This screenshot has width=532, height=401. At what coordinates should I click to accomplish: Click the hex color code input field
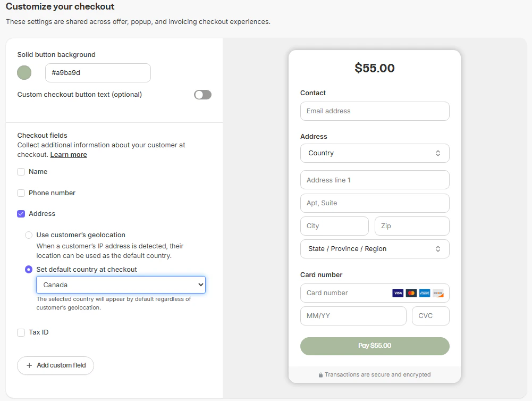tap(98, 73)
